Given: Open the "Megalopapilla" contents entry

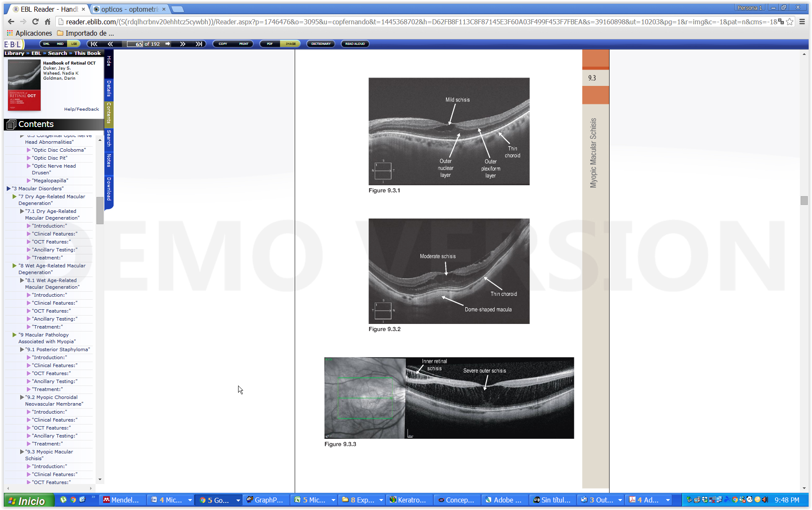Looking at the screenshot, I should (x=50, y=181).
